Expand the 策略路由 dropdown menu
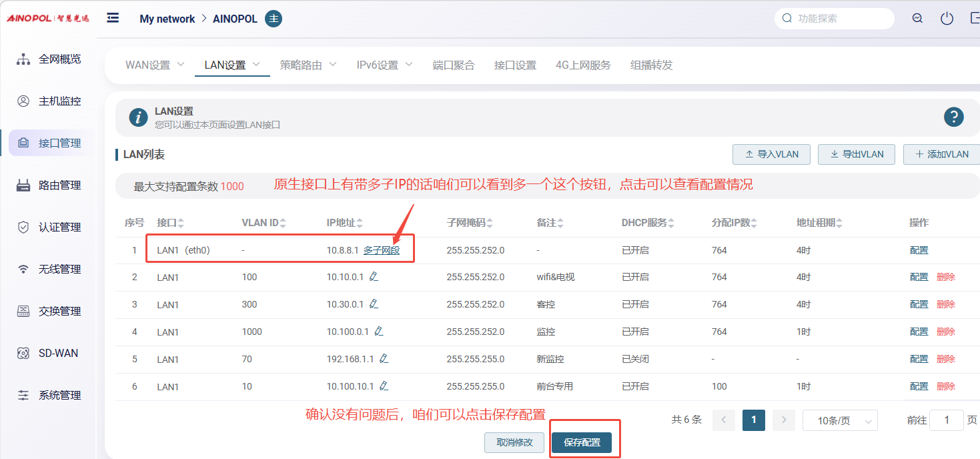This screenshot has height=459, width=980. tap(308, 65)
